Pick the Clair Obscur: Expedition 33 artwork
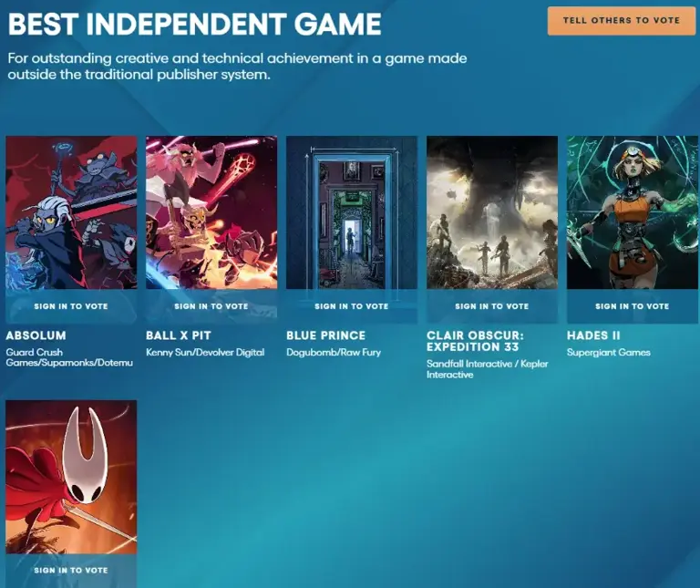Image resolution: width=700 pixels, height=588 pixels. coord(492,212)
